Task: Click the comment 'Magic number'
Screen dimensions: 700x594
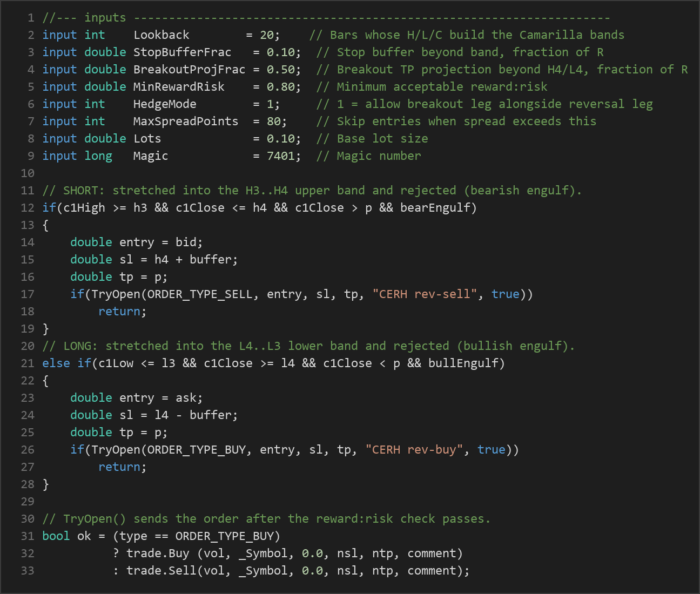Action: tap(368, 156)
